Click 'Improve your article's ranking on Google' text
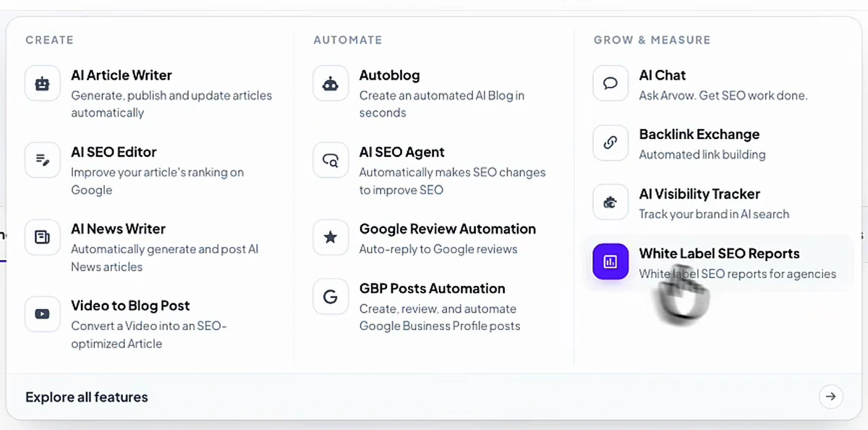This screenshot has height=430, width=868. tap(157, 181)
